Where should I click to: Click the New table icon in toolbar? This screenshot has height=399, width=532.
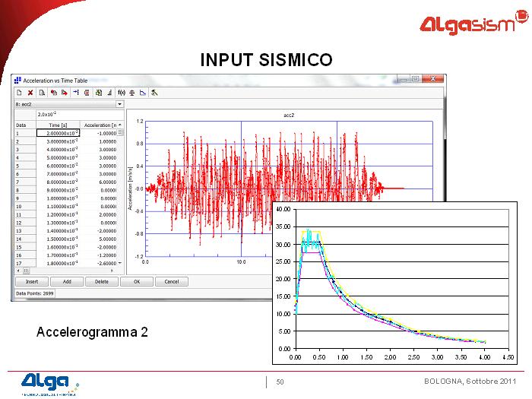pyautogui.click(x=18, y=93)
